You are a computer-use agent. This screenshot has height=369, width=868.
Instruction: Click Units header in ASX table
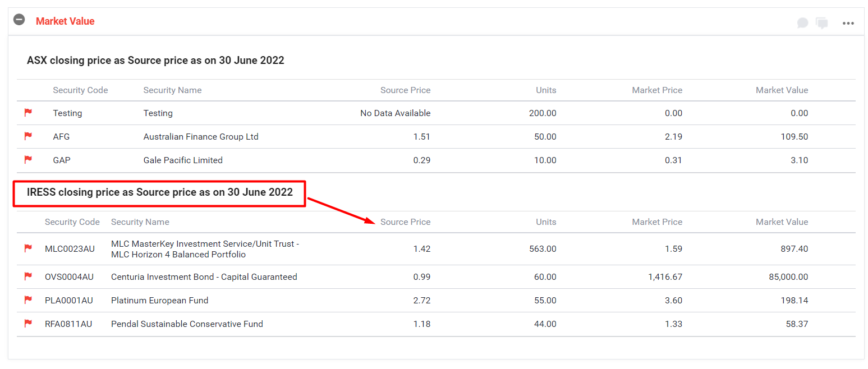point(546,90)
